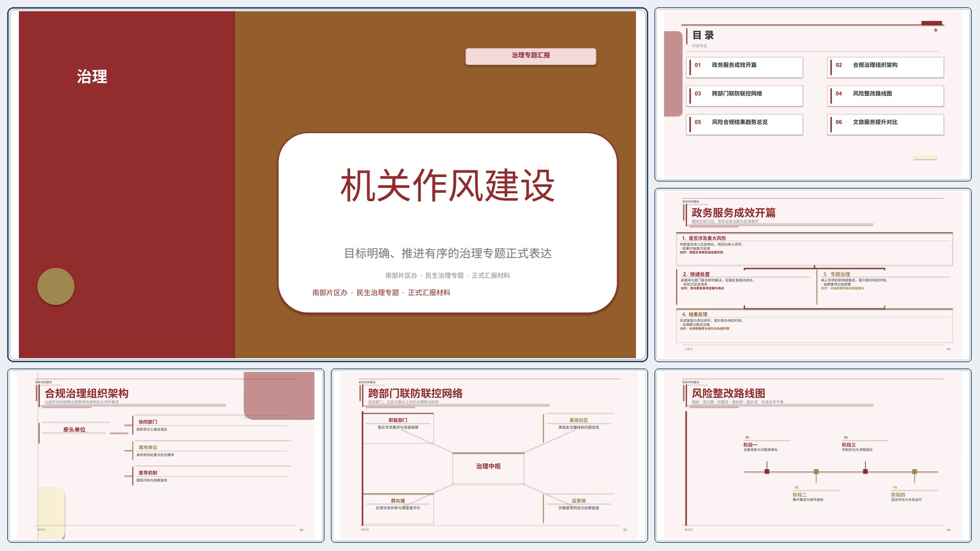Click the text 跟踪问效与结果复核
The width and height of the screenshot is (980, 551).
click(152, 481)
